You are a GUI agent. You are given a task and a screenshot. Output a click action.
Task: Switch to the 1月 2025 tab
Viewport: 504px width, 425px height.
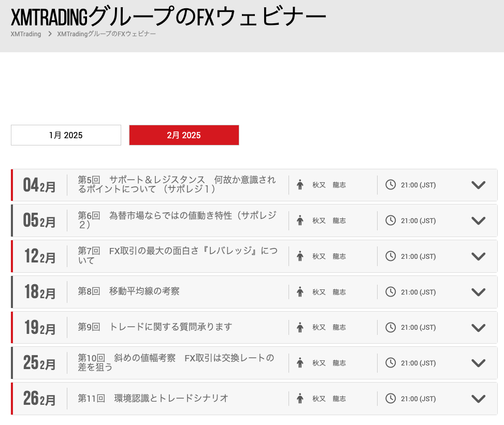pos(66,135)
